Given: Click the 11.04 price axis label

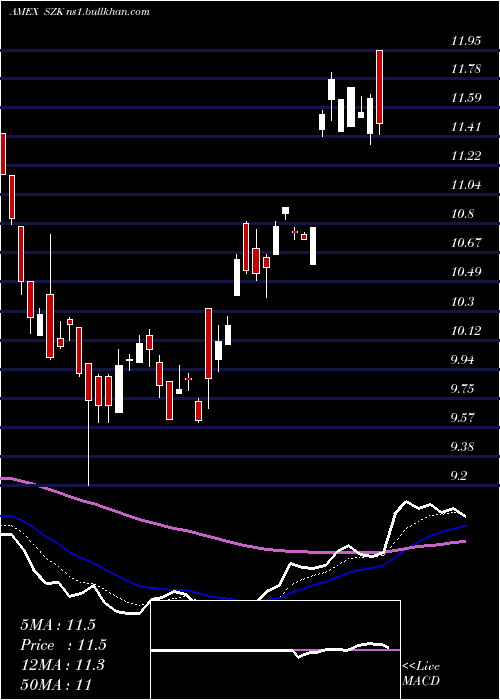Looking at the screenshot, I should pos(466,185).
